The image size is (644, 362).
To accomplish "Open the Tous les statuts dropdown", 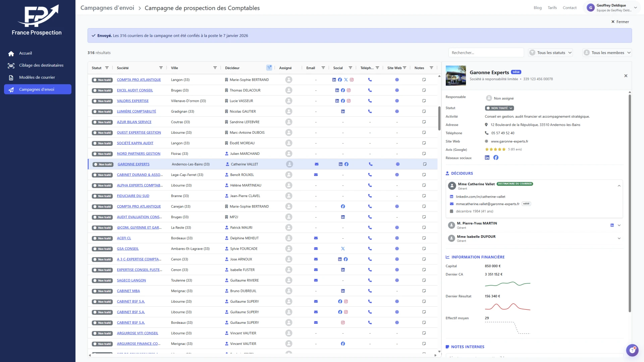I will pyautogui.click(x=550, y=53).
